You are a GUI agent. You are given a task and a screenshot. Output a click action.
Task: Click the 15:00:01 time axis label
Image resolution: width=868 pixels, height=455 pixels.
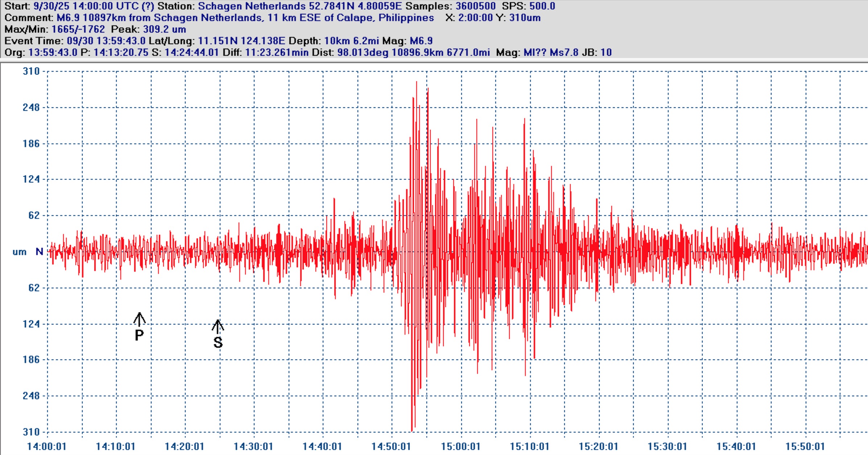coord(460,446)
